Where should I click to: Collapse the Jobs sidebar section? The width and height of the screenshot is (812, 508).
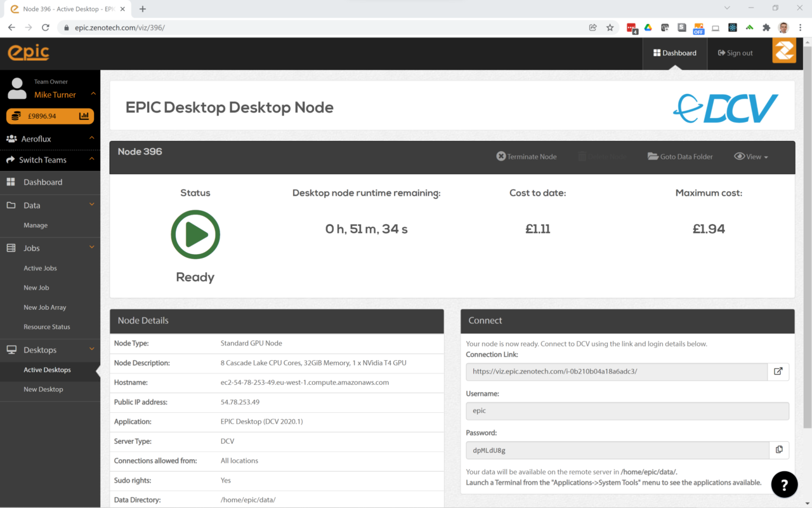92,248
